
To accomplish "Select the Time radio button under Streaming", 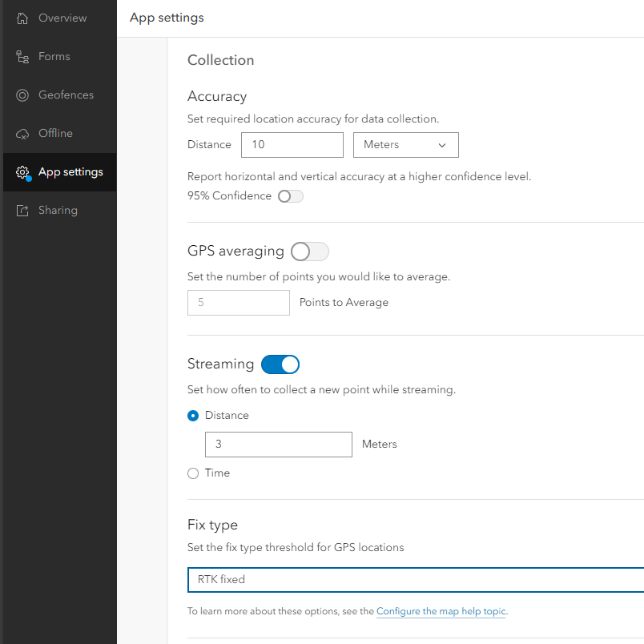I will coord(192,473).
